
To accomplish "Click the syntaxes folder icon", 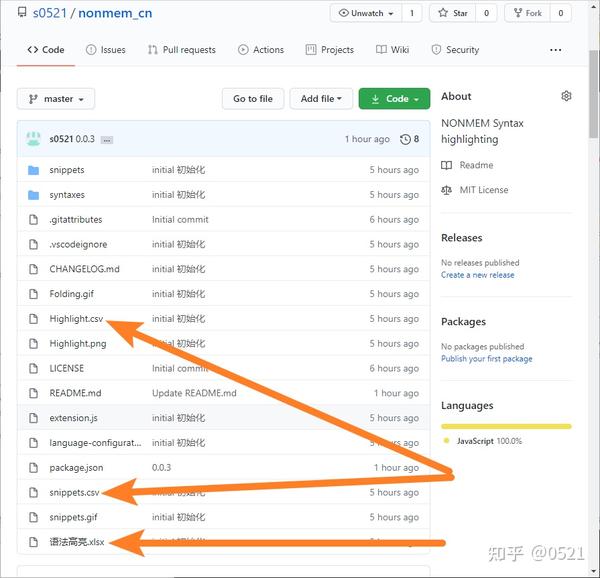I will (33, 195).
